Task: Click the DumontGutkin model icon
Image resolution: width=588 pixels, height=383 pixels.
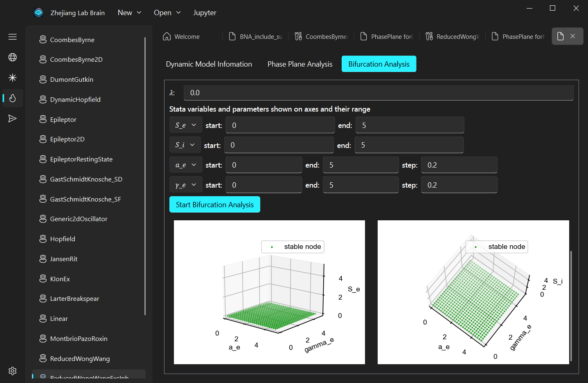Action: [x=43, y=80]
